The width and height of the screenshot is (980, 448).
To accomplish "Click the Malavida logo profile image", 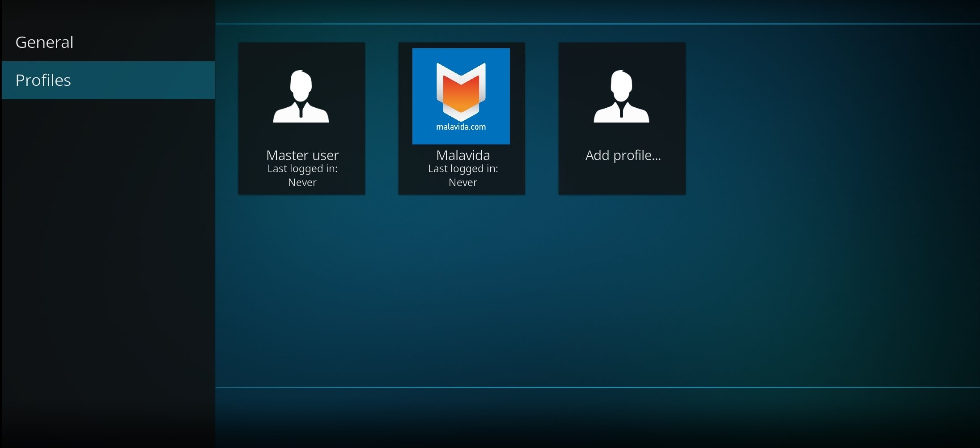I will pyautogui.click(x=461, y=96).
